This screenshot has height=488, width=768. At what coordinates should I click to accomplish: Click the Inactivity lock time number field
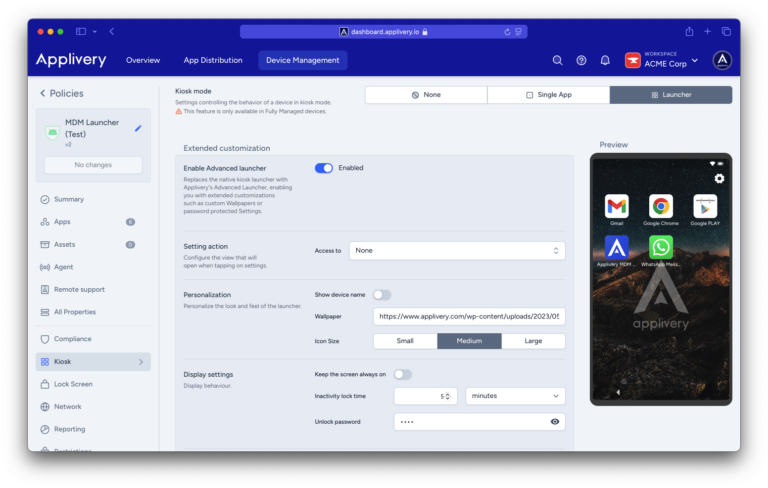(x=425, y=396)
